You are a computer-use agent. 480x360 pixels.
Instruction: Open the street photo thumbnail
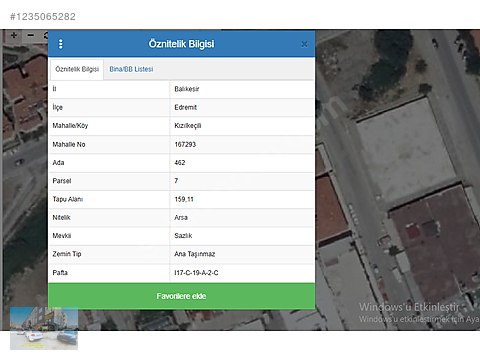pos(44,328)
